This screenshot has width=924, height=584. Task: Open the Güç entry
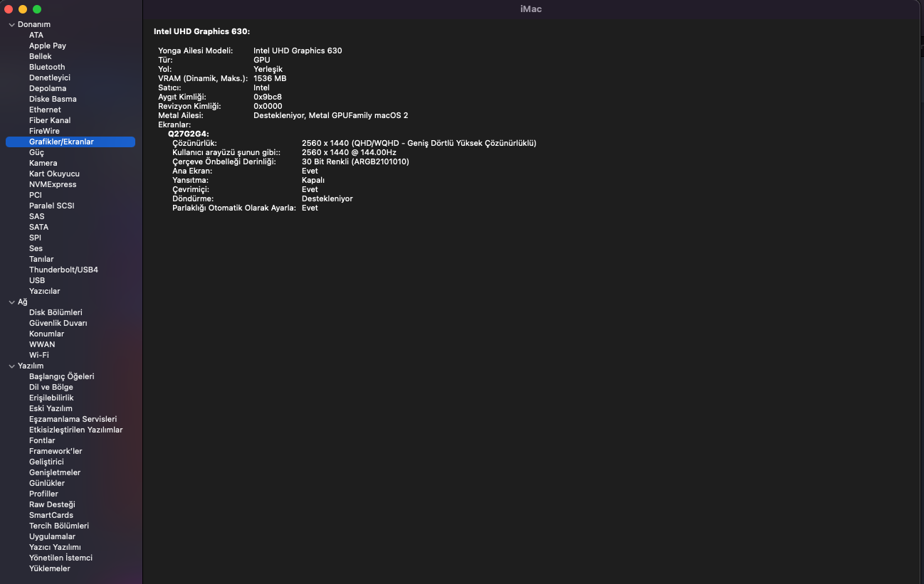[36, 152]
